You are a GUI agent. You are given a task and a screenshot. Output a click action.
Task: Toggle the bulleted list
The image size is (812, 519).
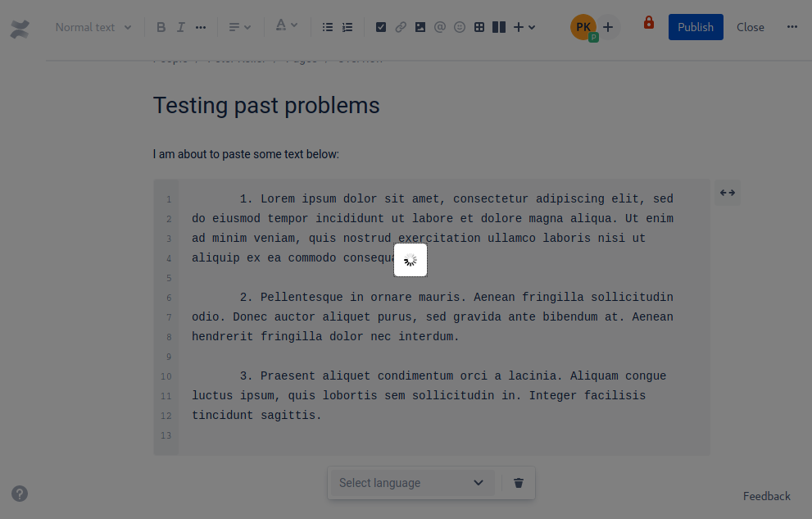click(x=327, y=26)
